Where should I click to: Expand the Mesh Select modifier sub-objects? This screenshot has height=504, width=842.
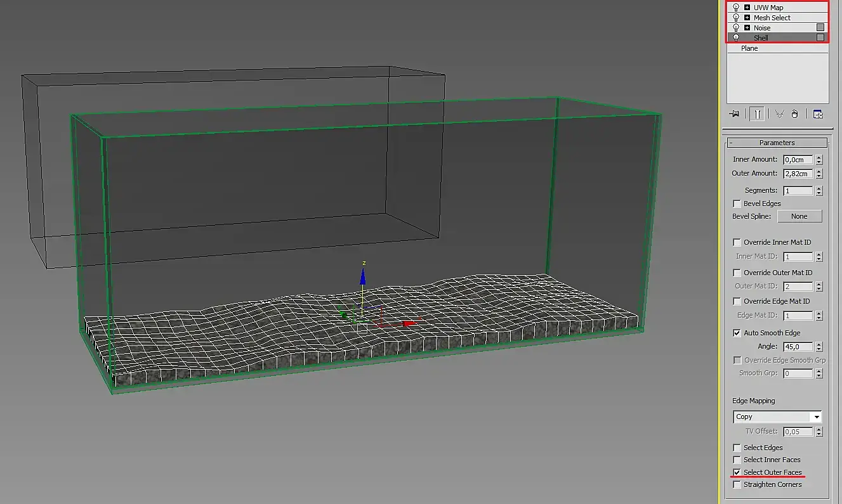coord(747,18)
